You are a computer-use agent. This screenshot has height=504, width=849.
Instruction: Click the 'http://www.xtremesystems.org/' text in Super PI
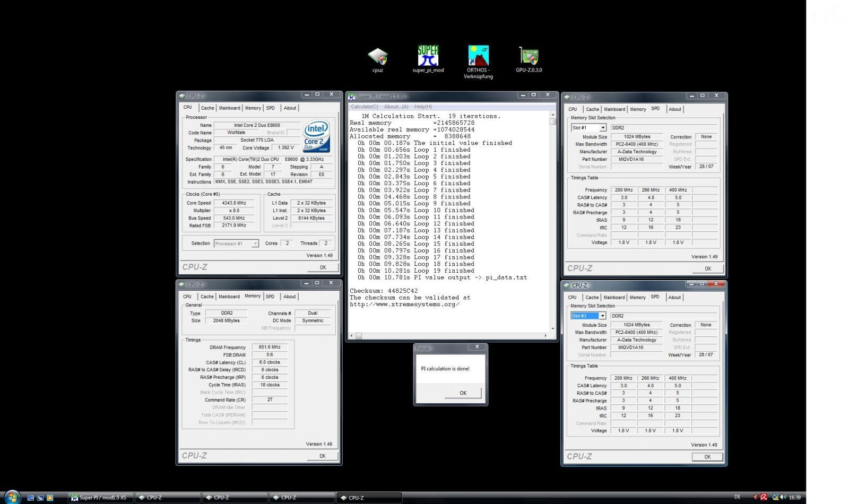pos(404,305)
